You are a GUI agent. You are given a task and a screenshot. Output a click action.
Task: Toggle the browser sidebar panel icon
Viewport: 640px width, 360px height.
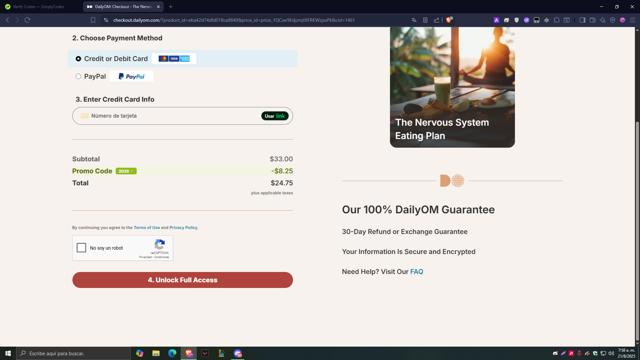pyautogui.click(x=582, y=20)
